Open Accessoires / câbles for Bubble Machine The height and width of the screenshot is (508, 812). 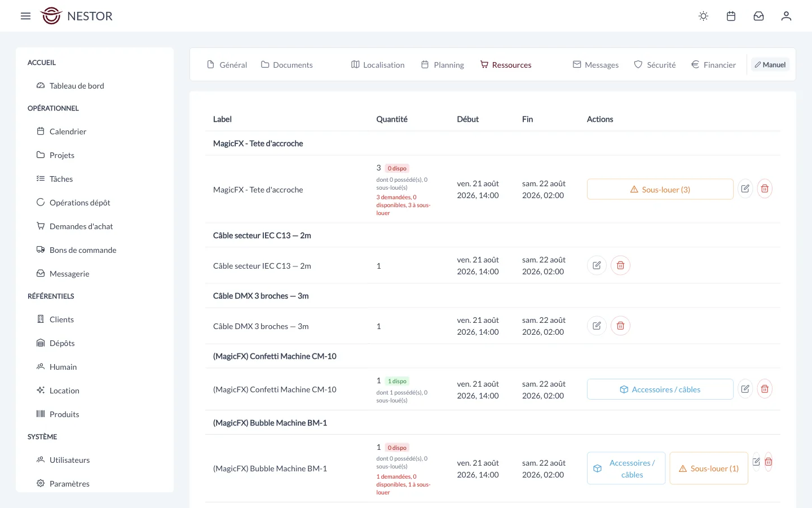[626, 468]
